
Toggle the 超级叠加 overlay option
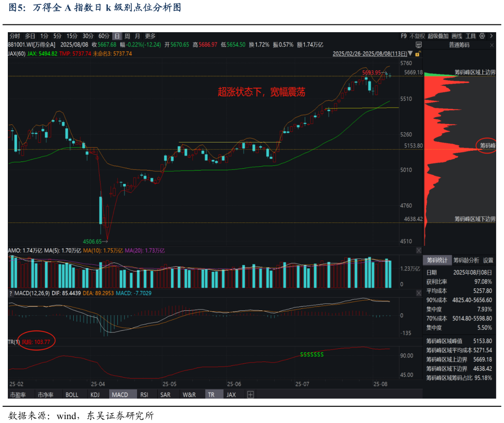coord(438,36)
